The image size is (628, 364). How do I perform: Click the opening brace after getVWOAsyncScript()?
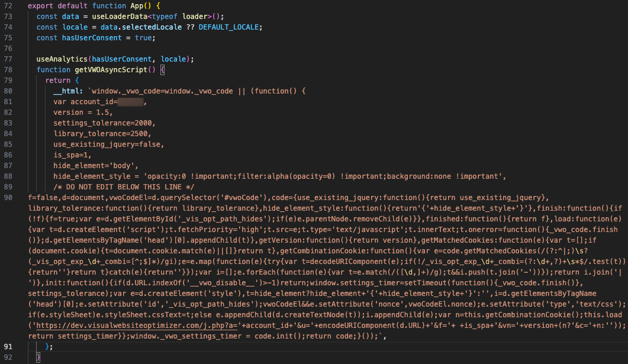163,70
